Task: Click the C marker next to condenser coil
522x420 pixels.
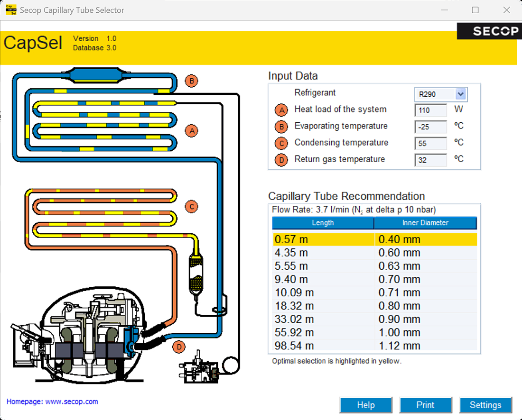Action: coord(191,207)
